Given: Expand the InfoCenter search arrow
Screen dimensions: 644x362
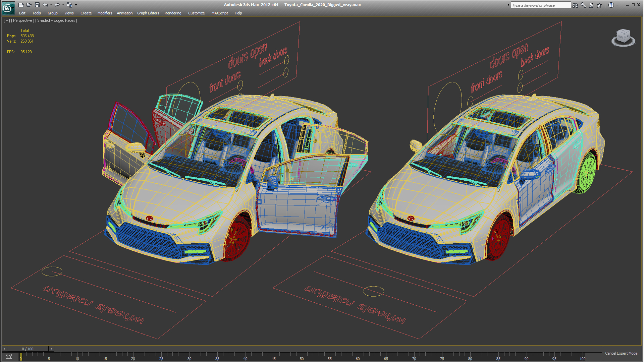Looking at the screenshot, I should pyautogui.click(x=508, y=5).
